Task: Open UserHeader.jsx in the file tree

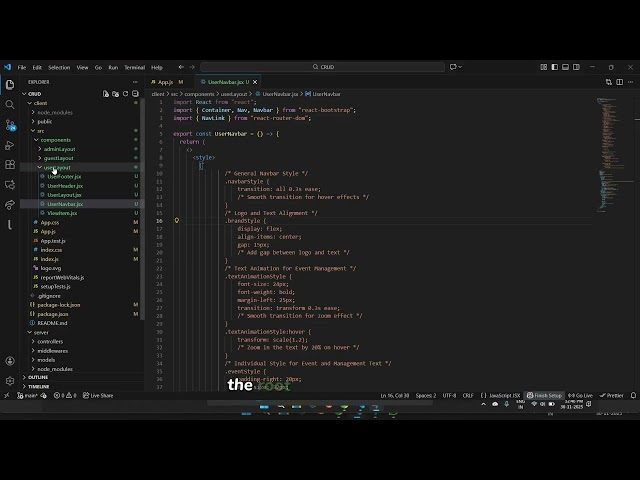Action: tap(65, 185)
